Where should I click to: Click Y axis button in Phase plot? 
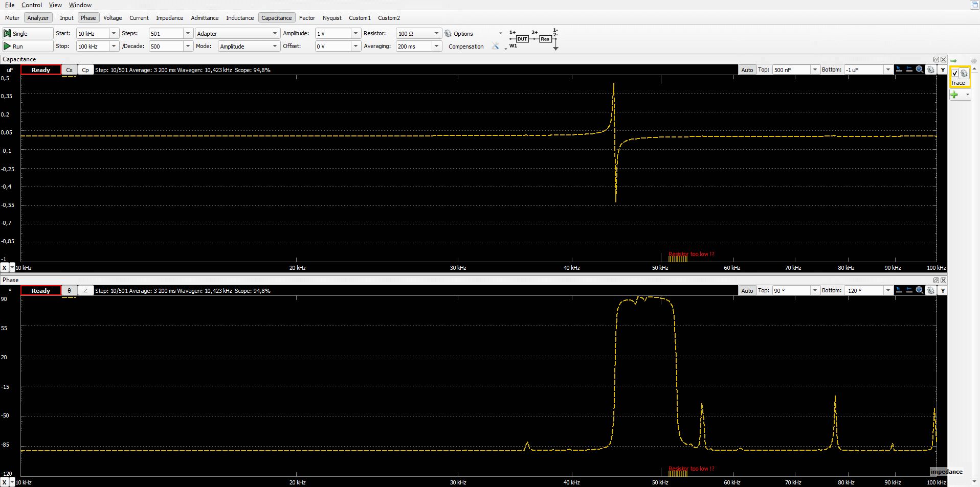pyautogui.click(x=943, y=291)
